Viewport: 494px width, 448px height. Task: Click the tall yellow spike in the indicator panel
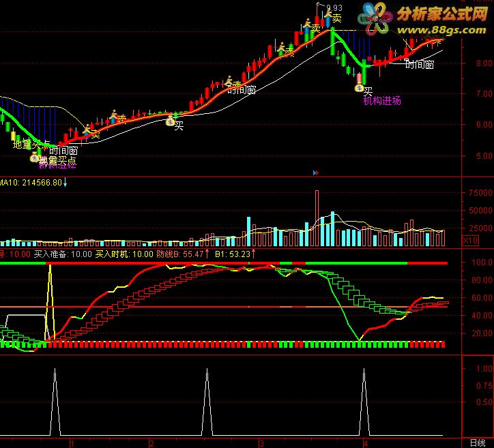tap(50, 302)
